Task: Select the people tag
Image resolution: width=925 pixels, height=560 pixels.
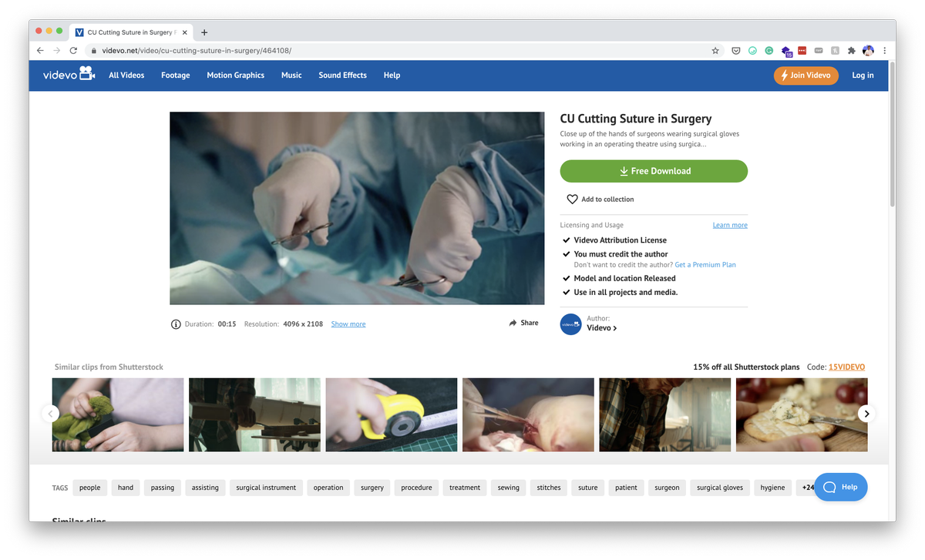Action: tap(90, 488)
